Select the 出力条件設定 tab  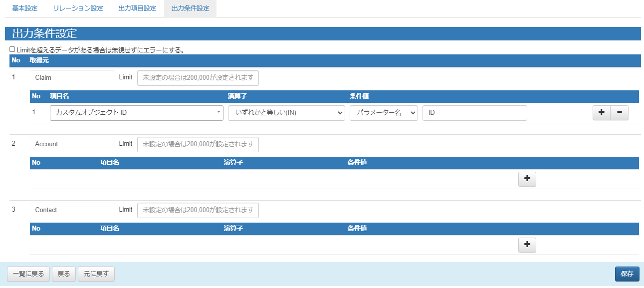[190, 8]
